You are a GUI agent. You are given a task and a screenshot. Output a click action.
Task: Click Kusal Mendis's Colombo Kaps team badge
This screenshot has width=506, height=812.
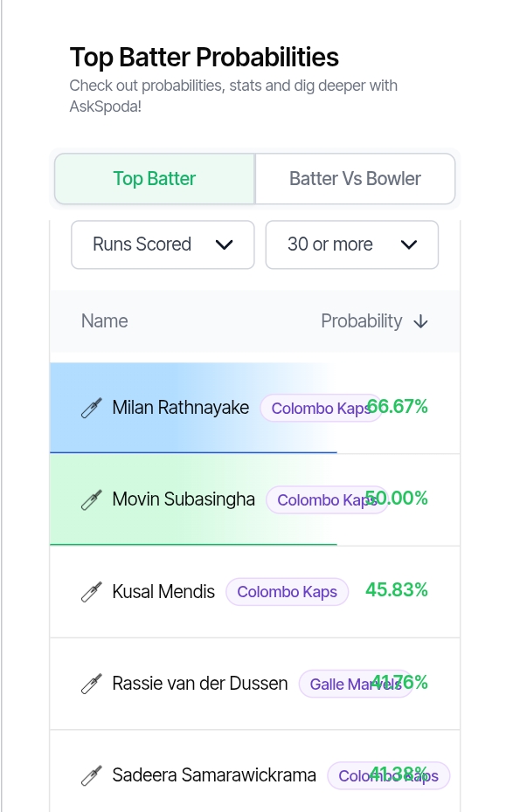(x=288, y=591)
